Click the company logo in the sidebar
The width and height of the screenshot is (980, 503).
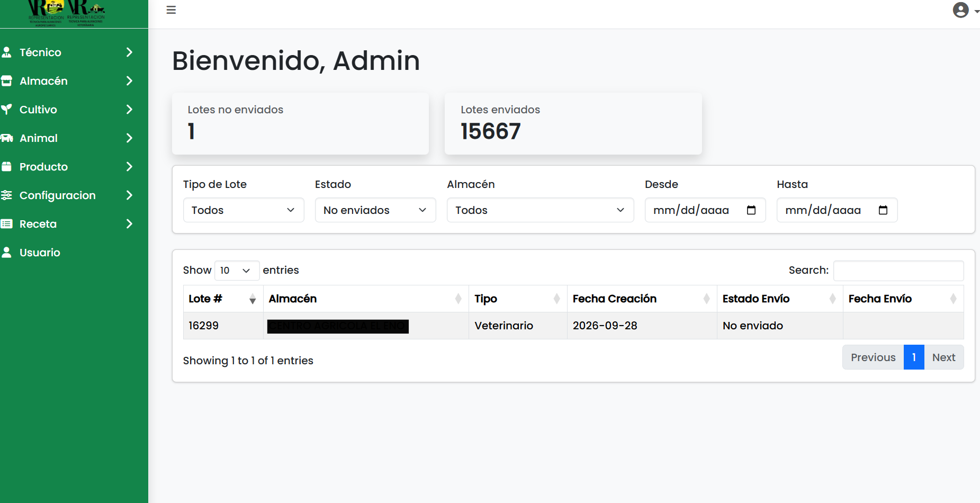(66, 13)
